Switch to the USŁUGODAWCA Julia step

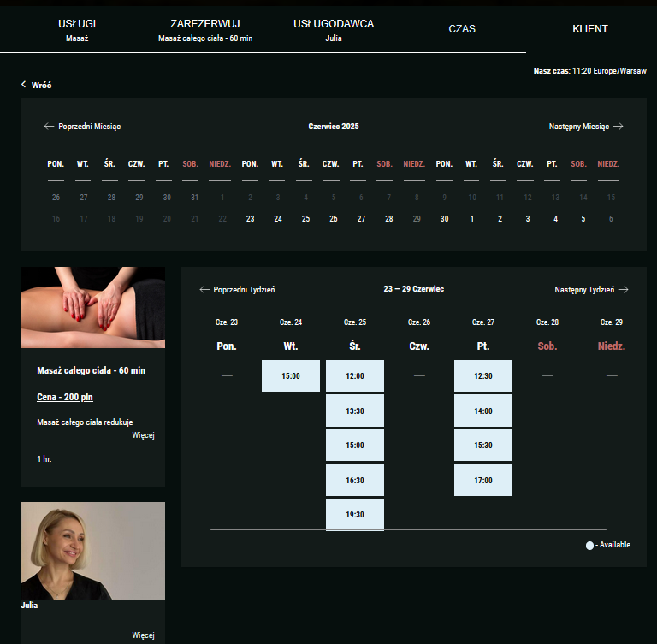pos(334,29)
